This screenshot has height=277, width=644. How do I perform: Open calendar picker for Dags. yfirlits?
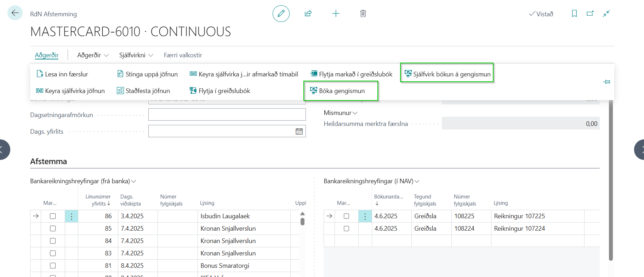[x=299, y=131]
